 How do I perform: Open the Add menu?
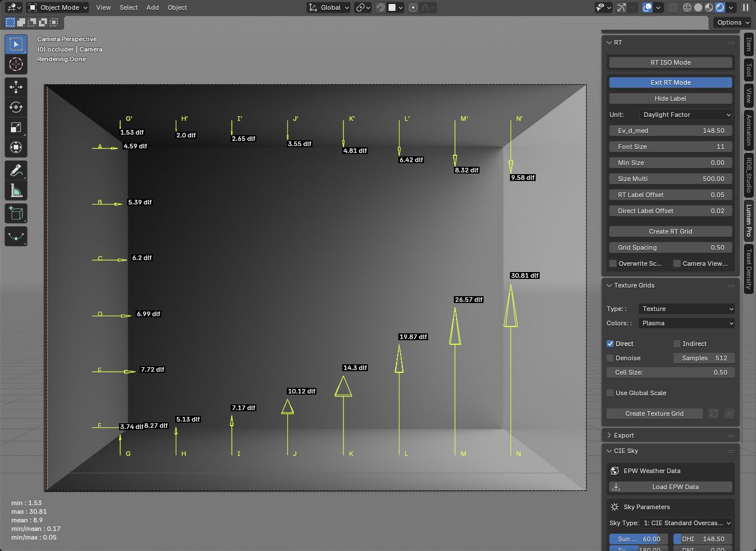pyautogui.click(x=153, y=7)
